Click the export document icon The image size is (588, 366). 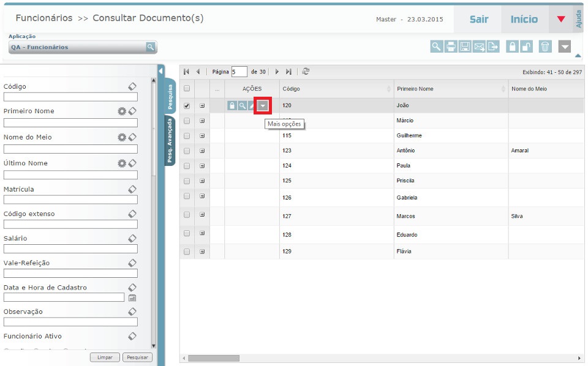click(494, 47)
